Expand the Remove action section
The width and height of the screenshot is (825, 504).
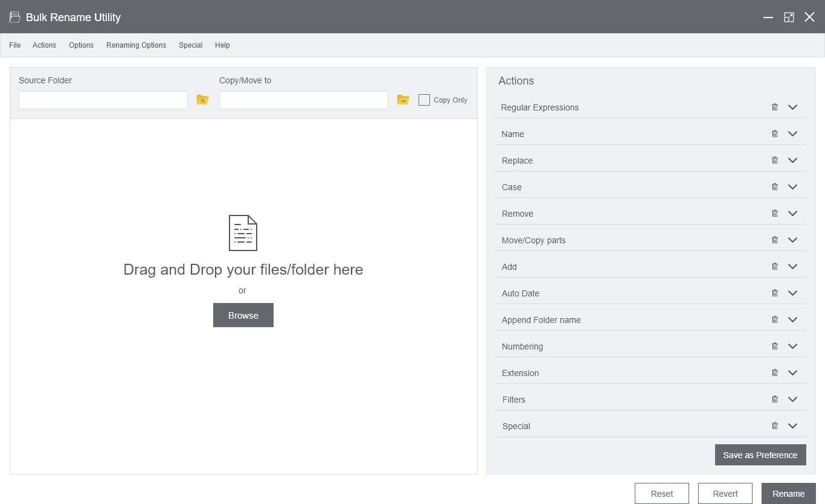(793, 213)
